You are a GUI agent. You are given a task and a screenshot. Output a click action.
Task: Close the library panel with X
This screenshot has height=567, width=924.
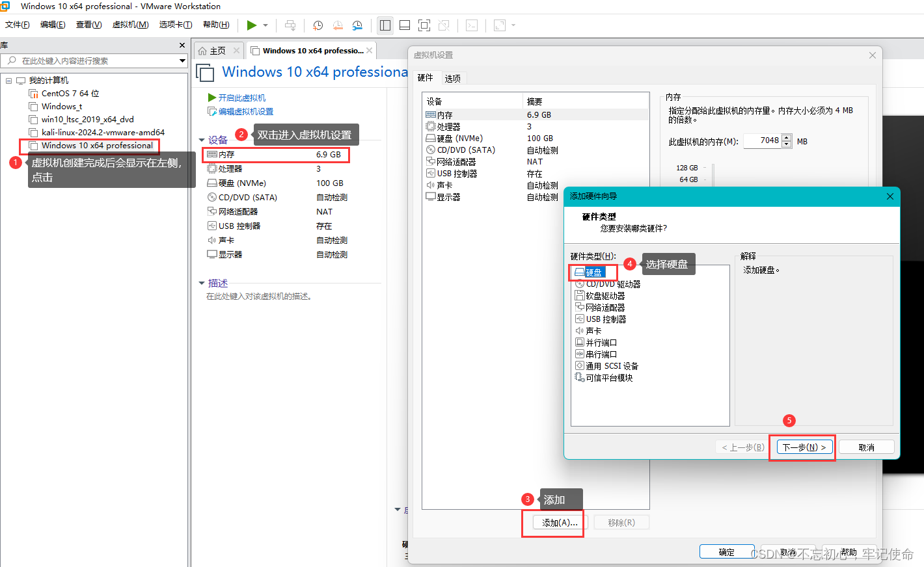tap(182, 45)
